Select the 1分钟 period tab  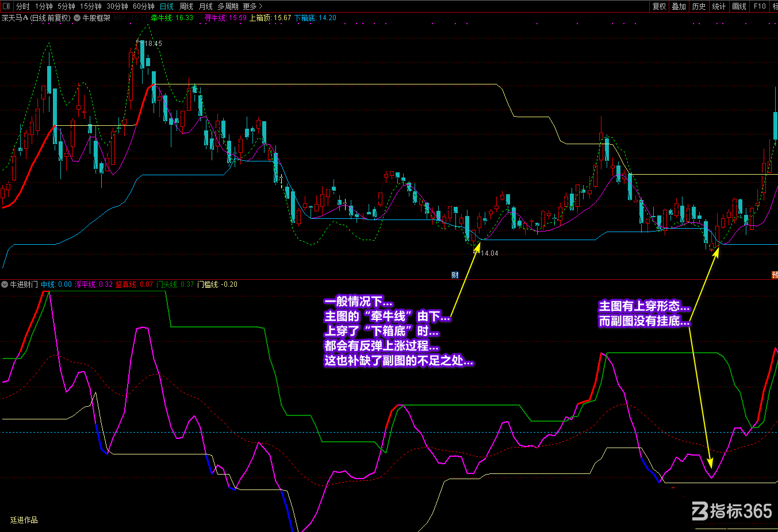click(44, 6)
